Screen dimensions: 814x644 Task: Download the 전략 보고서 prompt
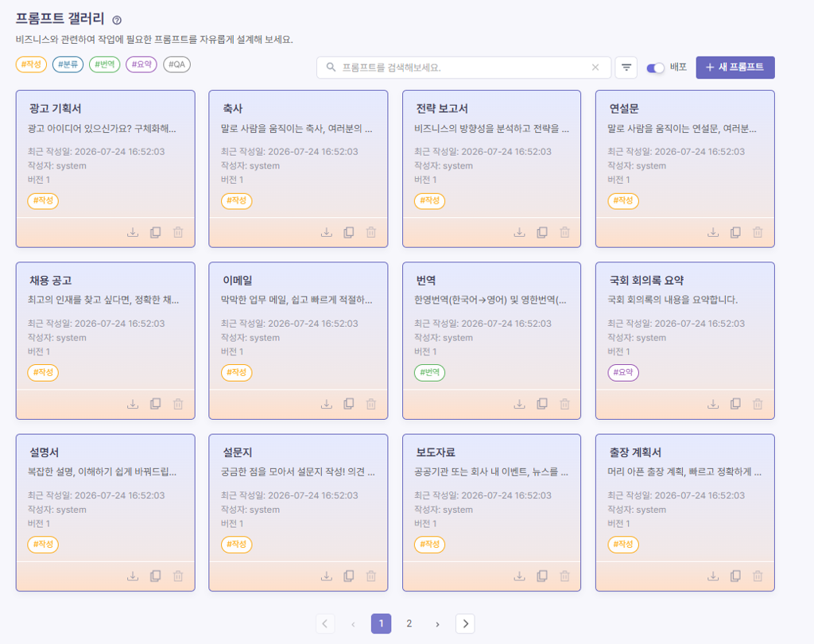520,232
